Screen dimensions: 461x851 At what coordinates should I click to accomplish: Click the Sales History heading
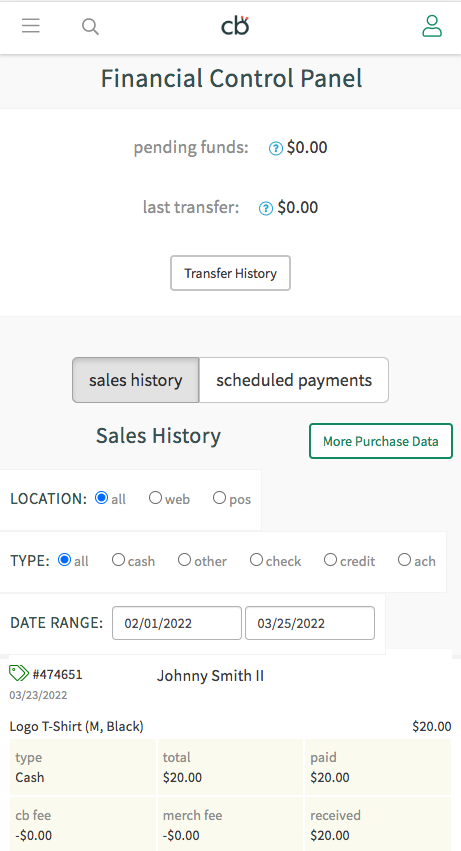pos(159,436)
